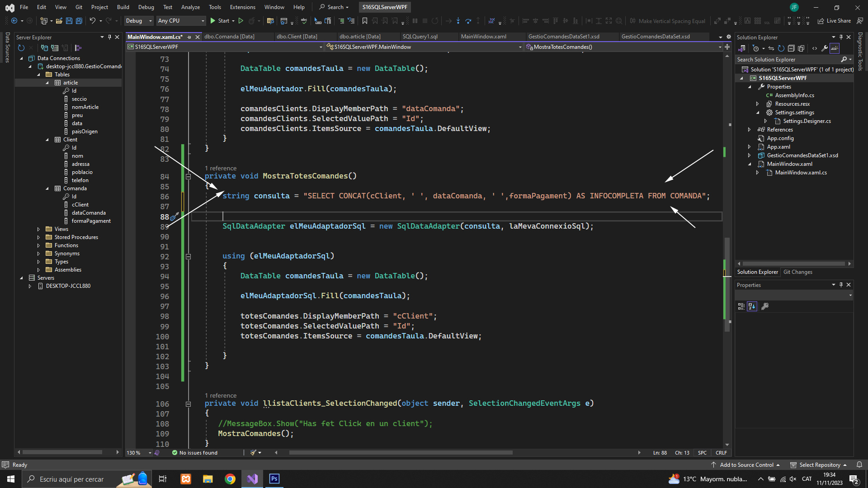The image size is (868, 488).
Task: Click Collapse All icon in Solution Explorer
Action: (791, 48)
